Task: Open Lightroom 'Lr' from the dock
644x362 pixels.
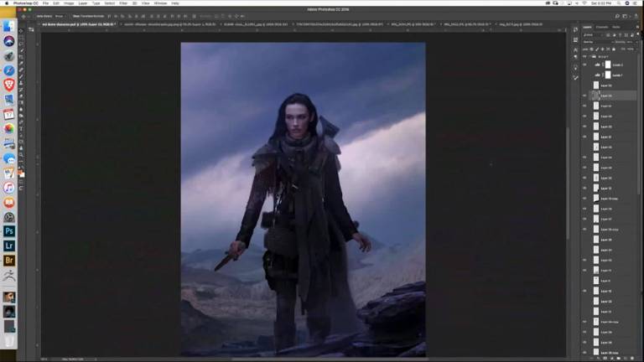Action: [x=9, y=246]
